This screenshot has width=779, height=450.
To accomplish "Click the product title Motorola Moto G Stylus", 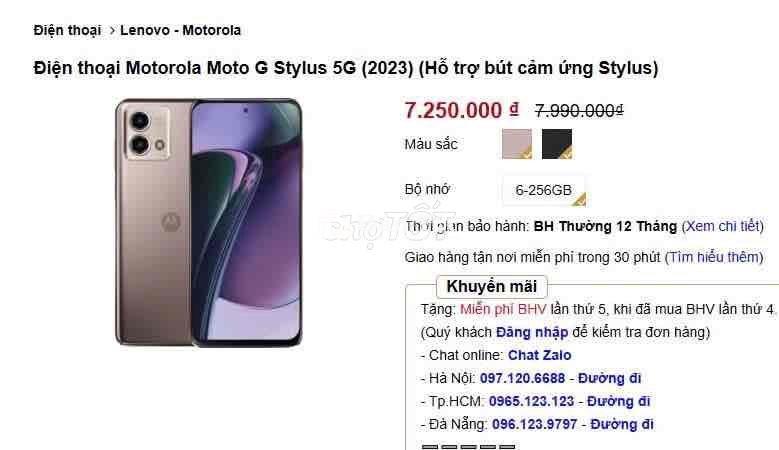I will coord(346,68).
